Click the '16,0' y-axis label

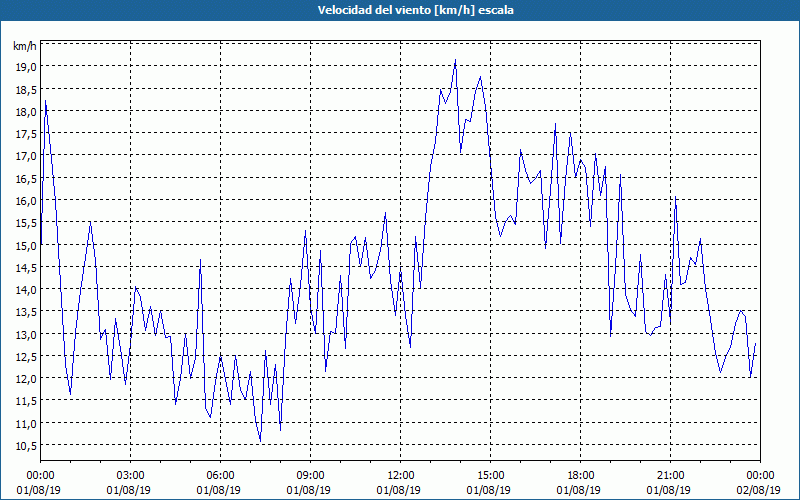27,201
